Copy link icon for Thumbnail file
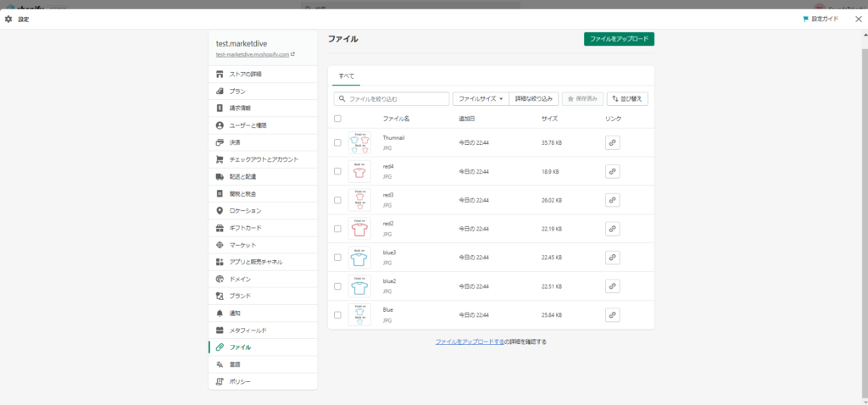The height and width of the screenshot is (405, 868). tap(612, 143)
